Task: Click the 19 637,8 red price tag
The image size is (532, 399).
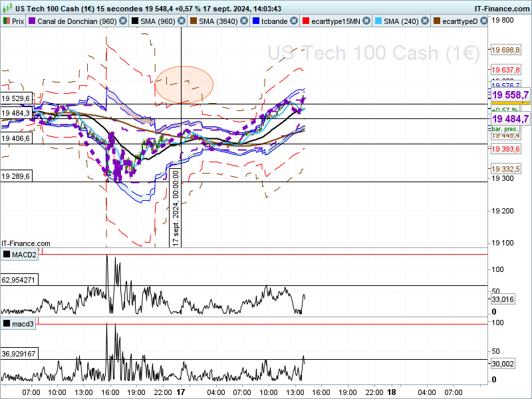Action: (x=505, y=70)
